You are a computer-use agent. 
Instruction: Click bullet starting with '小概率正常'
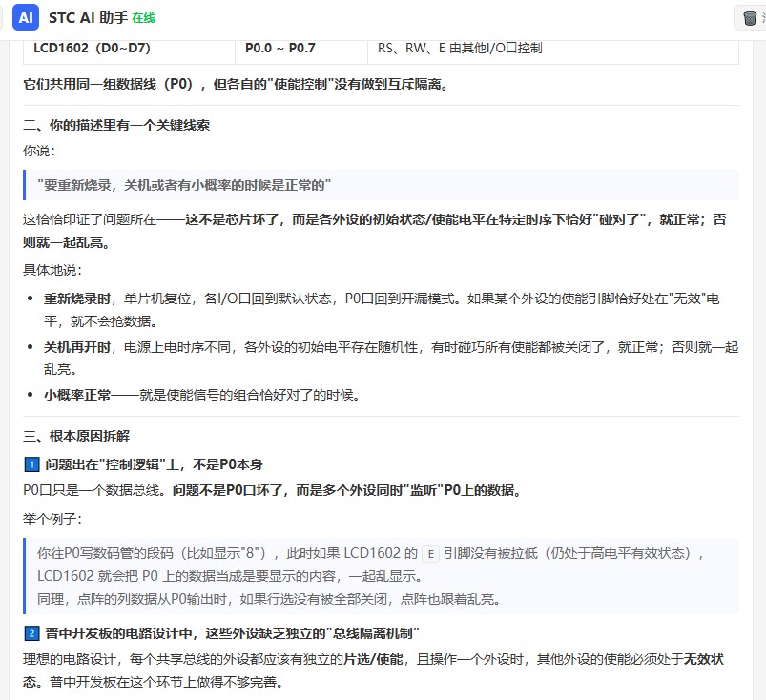point(201,395)
